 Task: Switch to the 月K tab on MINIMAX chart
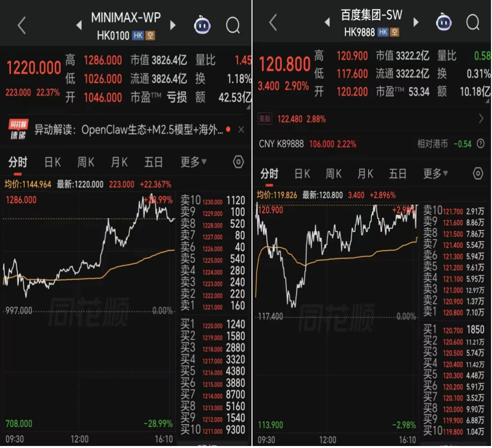[120, 162]
